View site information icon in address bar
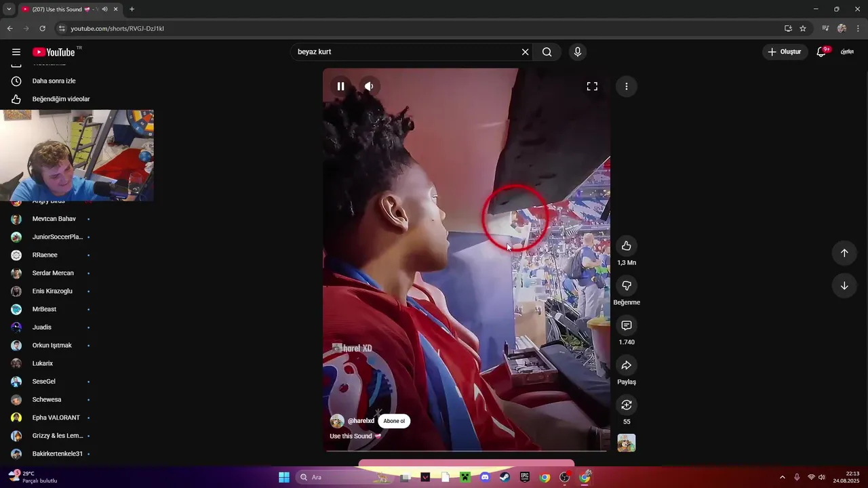 point(62,28)
